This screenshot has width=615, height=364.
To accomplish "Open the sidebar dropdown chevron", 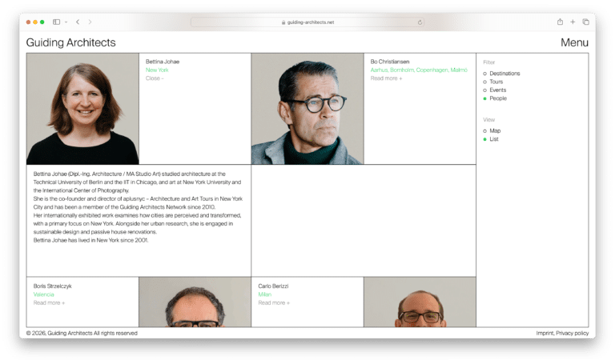I will pos(66,22).
